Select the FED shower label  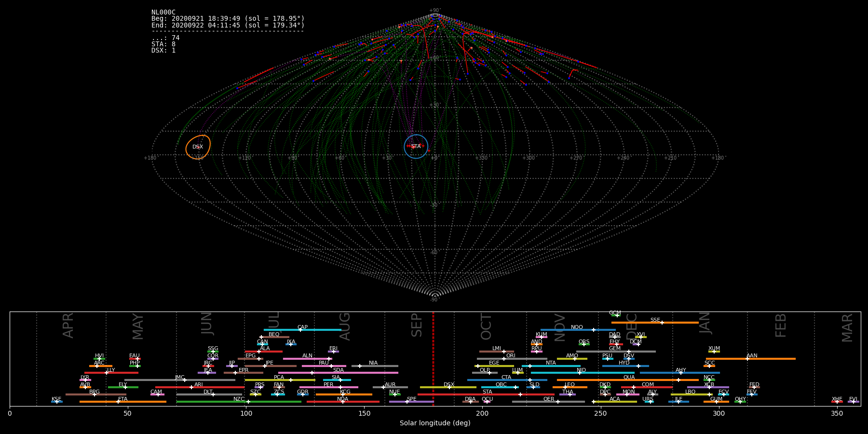pyautogui.click(x=754, y=385)
